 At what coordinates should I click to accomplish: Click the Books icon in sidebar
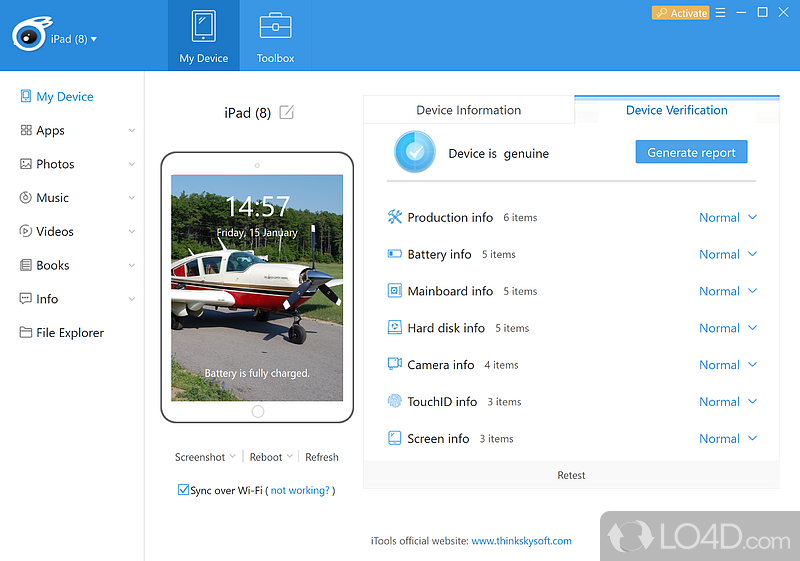click(x=26, y=265)
